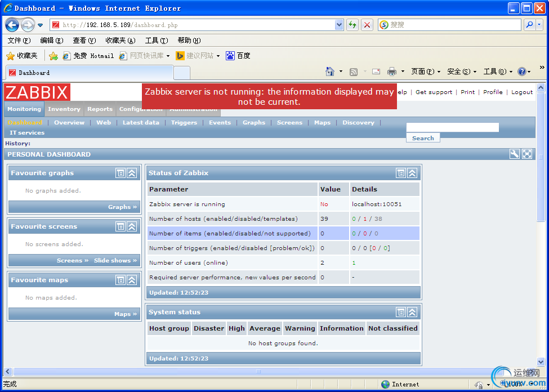Open the Profile link
549x392 pixels.
[x=493, y=92]
